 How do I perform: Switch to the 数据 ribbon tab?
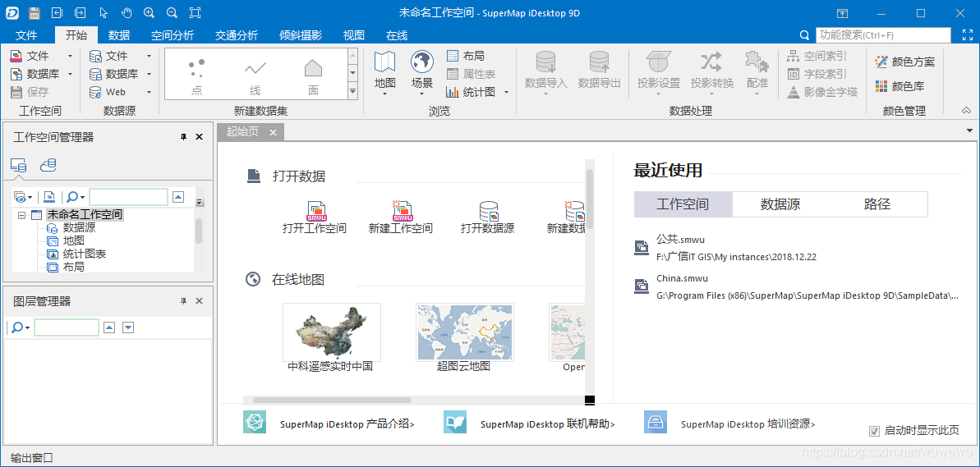119,35
